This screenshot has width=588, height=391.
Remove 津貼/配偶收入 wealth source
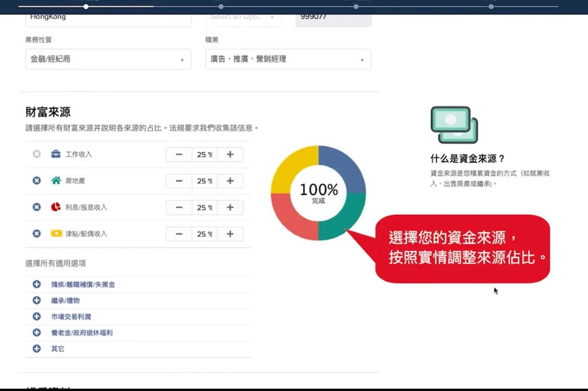click(x=37, y=234)
